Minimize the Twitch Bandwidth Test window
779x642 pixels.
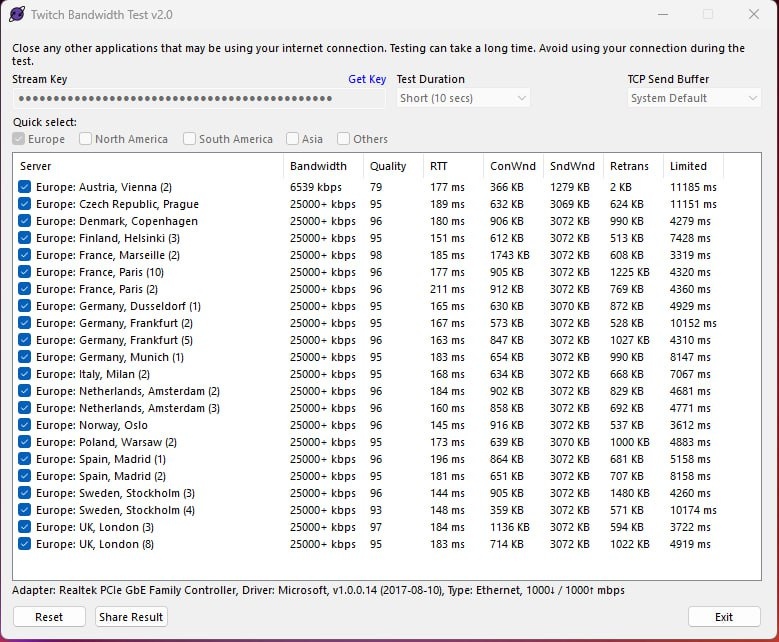(663, 14)
